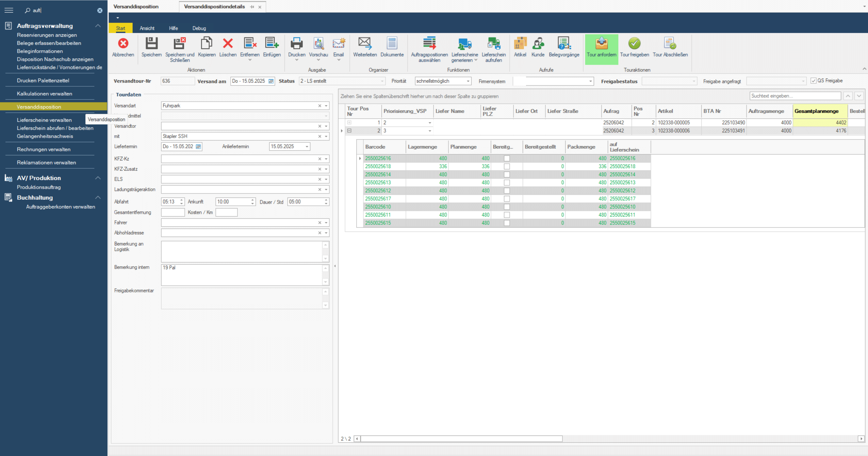
Task: Click the Weiterleiten forward icon
Action: click(365, 44)
